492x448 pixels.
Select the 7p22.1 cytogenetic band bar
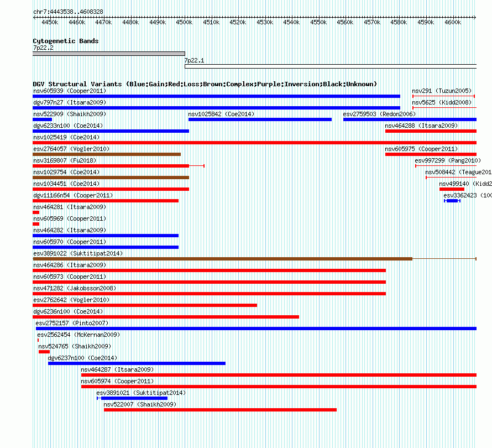click(331, 66)
